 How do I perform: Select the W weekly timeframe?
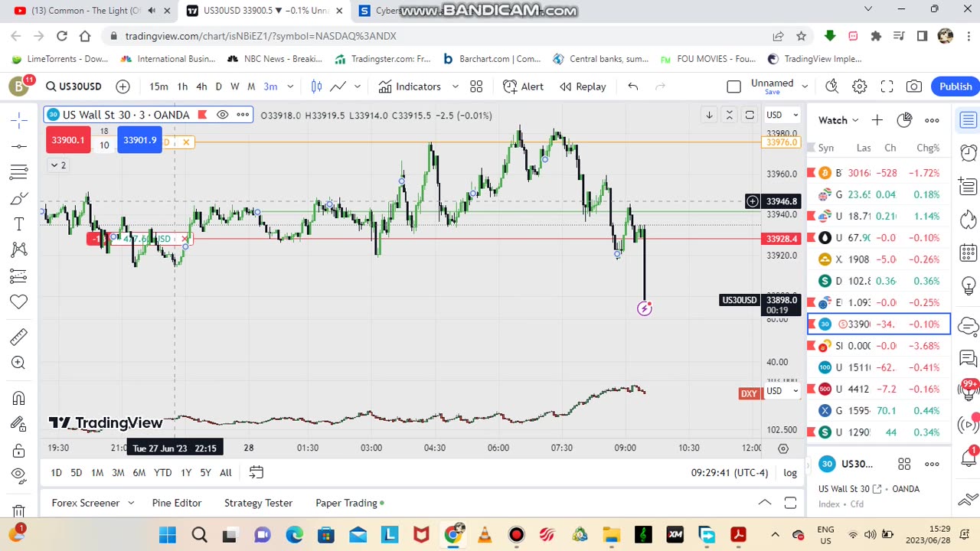(235, 86)
